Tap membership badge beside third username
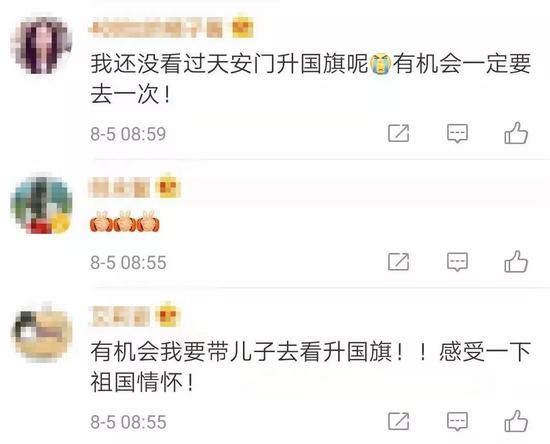 click(x=169, y=314)
